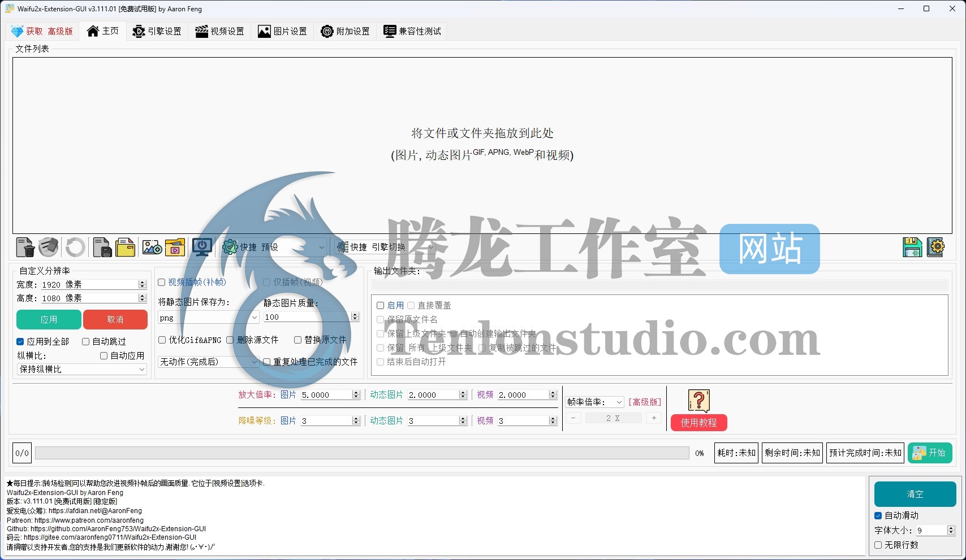The image size is (966, 560).
Task: Click the 预计完成时间:未知 status label
Action: pos(865,453)
